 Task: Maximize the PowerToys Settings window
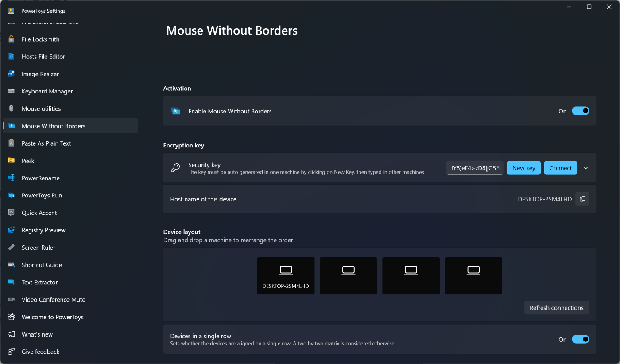click(x=589, y=7)
